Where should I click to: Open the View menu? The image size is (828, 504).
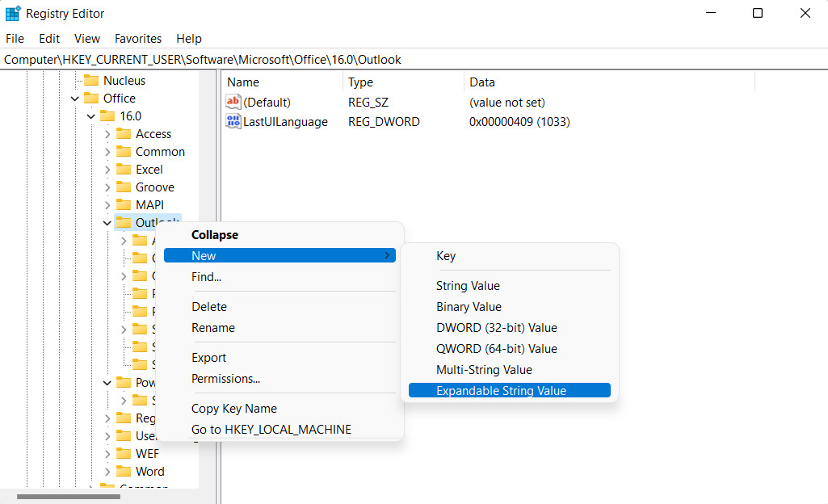[x=86, y=38]
